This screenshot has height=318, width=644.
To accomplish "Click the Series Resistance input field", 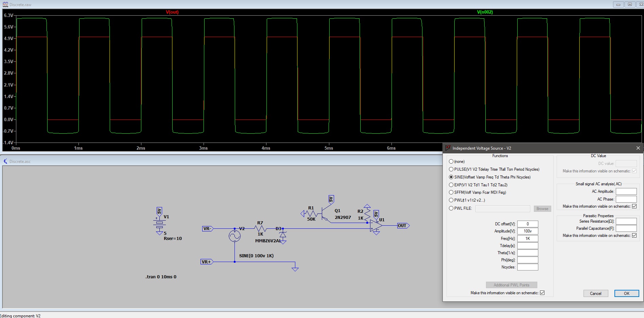I will pyautogui.click(x=626, y=221).
